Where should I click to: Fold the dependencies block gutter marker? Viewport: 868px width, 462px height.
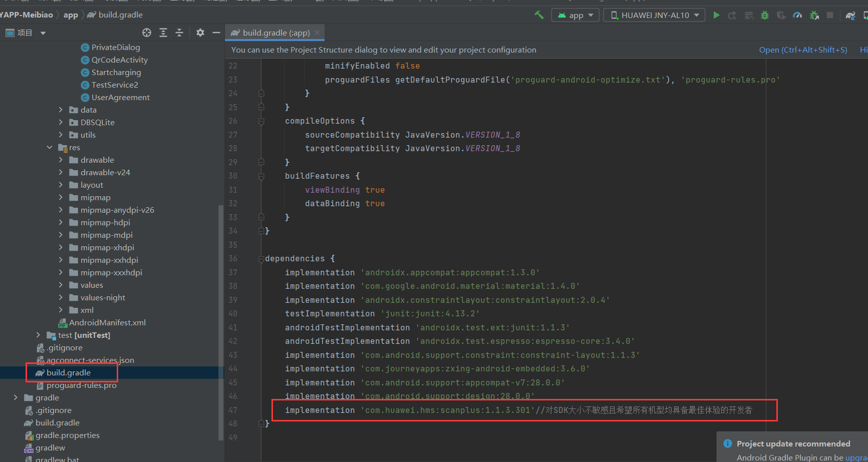coord(261,259)
